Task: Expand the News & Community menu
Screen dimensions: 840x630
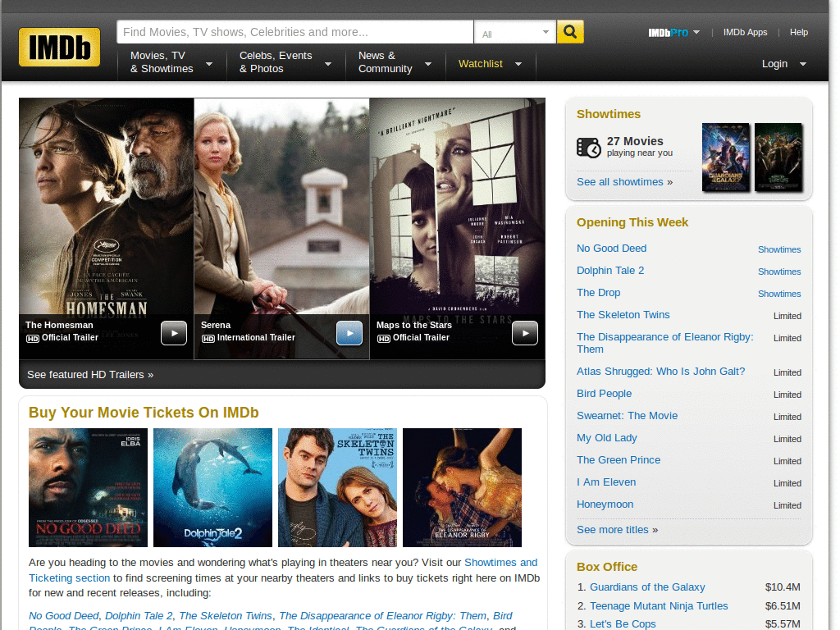Action: (x=395, y=62)
